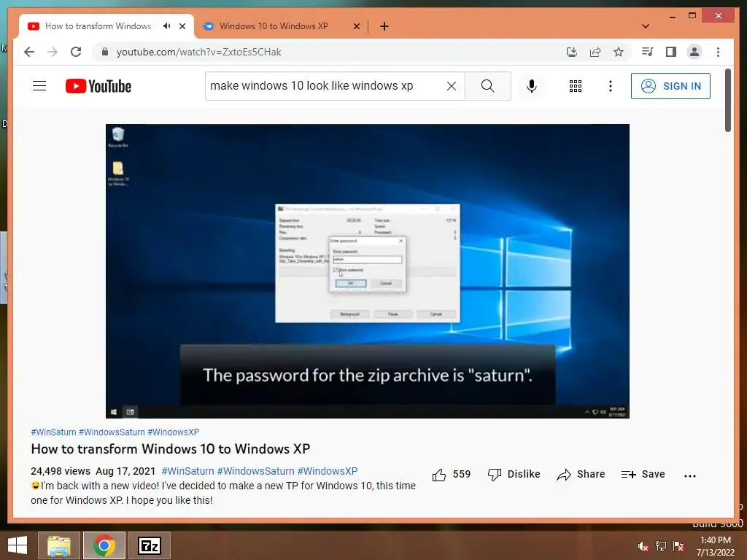Open the YouTube apps grid

576,86
